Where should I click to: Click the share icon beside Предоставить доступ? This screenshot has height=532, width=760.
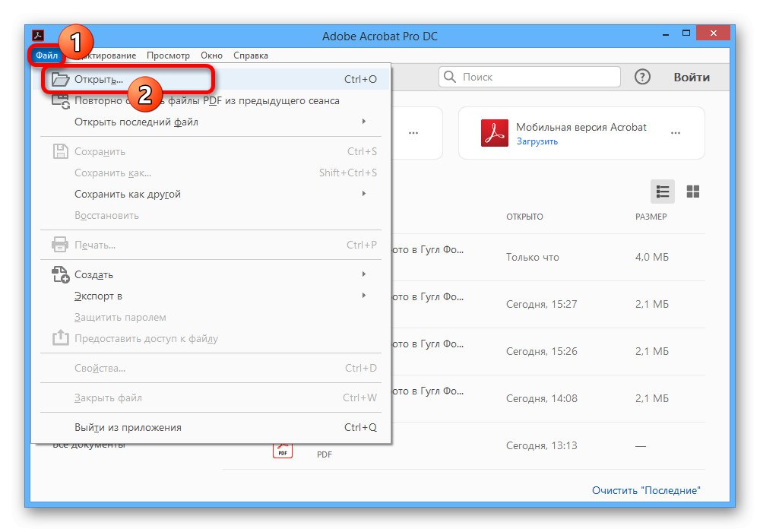[61, 337]
